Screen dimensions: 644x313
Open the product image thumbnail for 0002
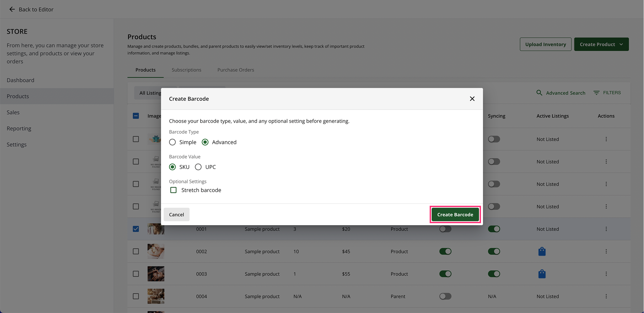pos(156,251)
